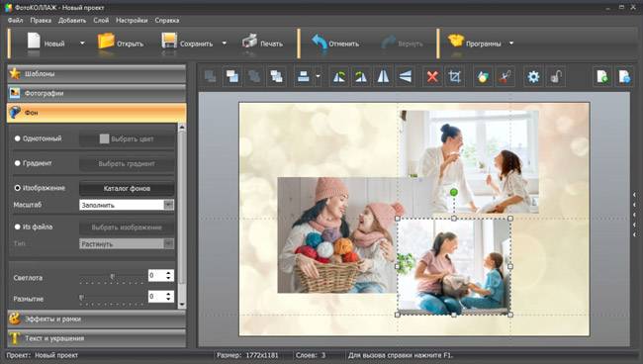The width and height of the screenshot is (643, 364).
Task: Click the Сохранить save button
Action: pos(187,43)
